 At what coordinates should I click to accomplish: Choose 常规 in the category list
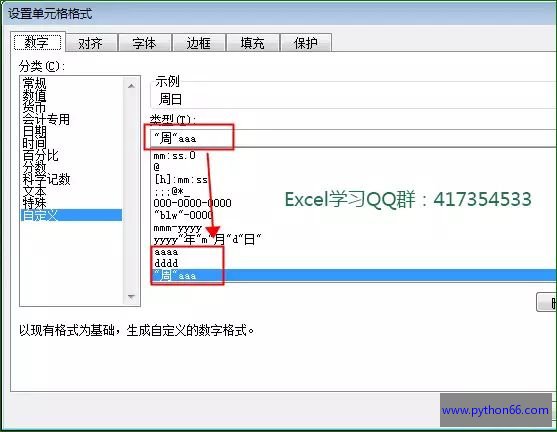[34, 84]
